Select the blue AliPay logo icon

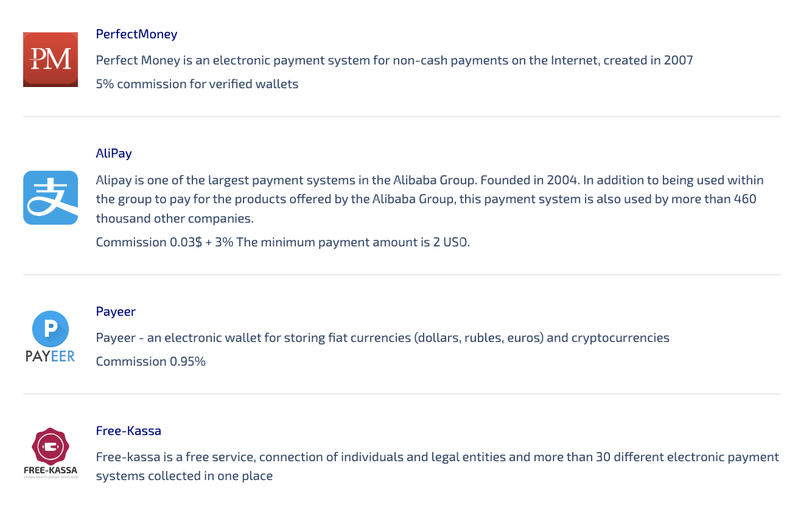51,198
